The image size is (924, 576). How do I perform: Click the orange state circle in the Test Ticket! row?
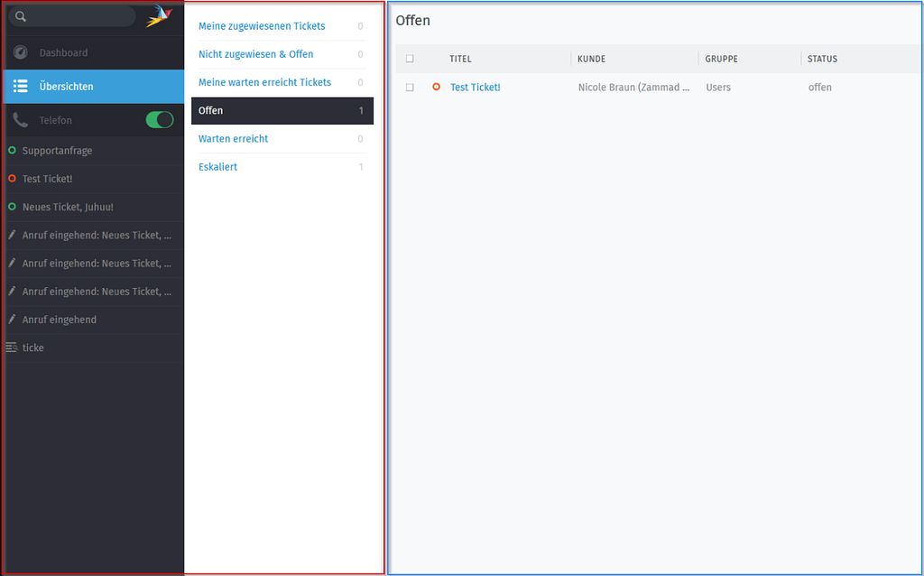(x=434, y=88)
